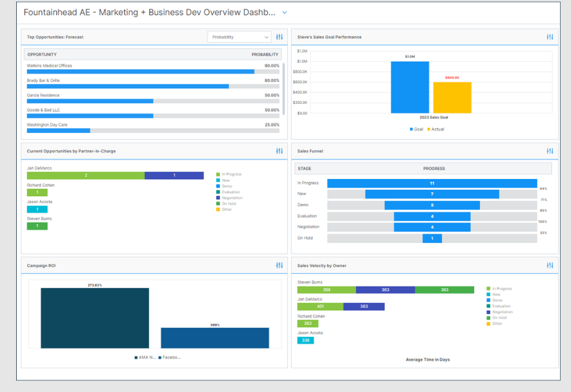Viewport: 571px width, 392px height.
Task: Click the Campaign ROI settings icon
Action: coord(280,266)
